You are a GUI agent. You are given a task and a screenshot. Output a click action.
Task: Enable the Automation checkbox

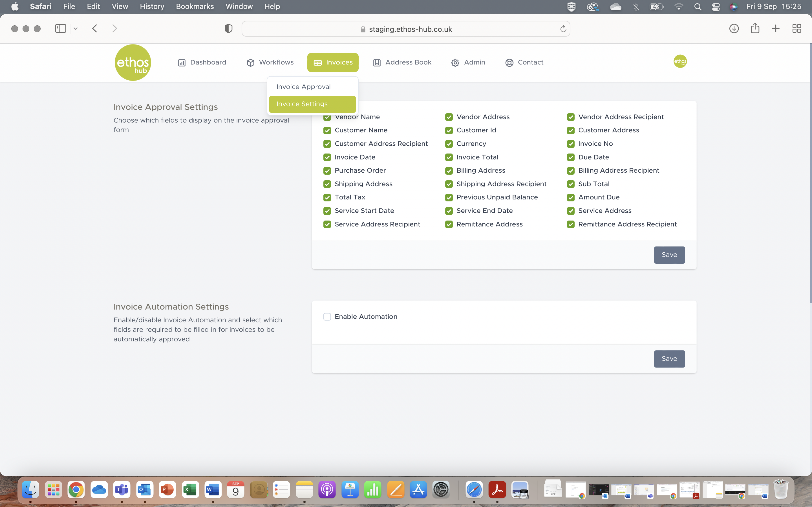coord(327,317)
